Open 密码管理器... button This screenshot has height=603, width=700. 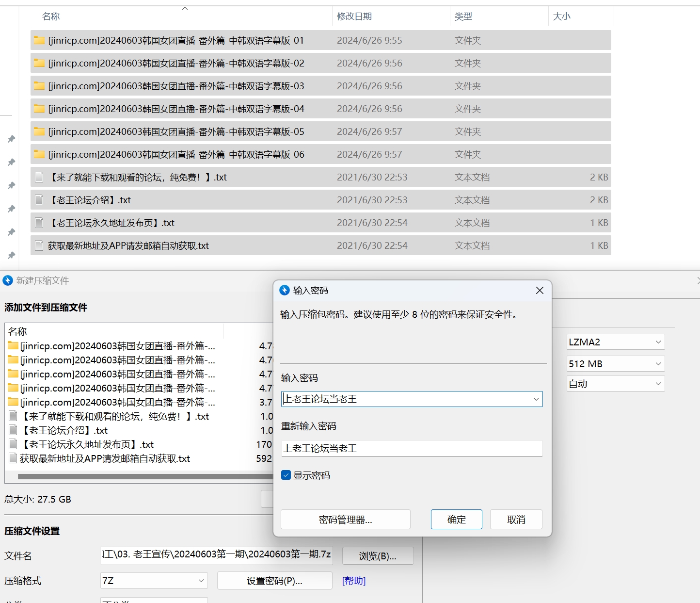click(x=346, y=520)
